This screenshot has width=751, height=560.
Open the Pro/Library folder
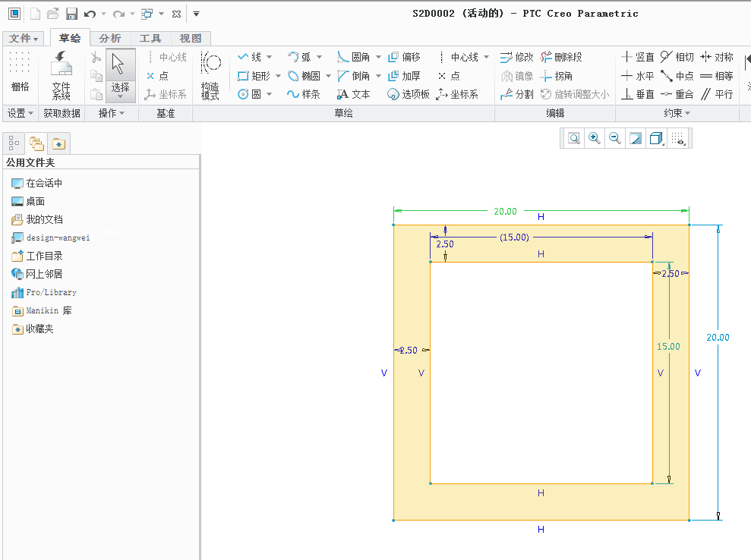point(43,292)
